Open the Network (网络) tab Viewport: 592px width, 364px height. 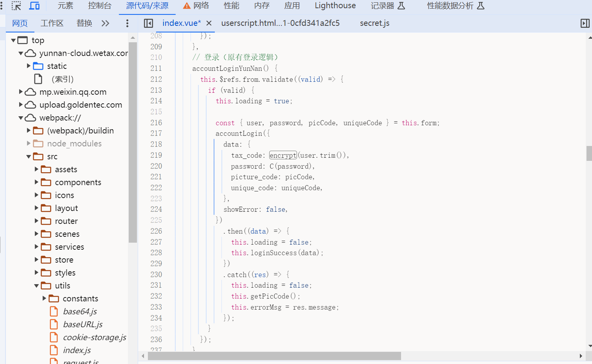tap(196, 6)
